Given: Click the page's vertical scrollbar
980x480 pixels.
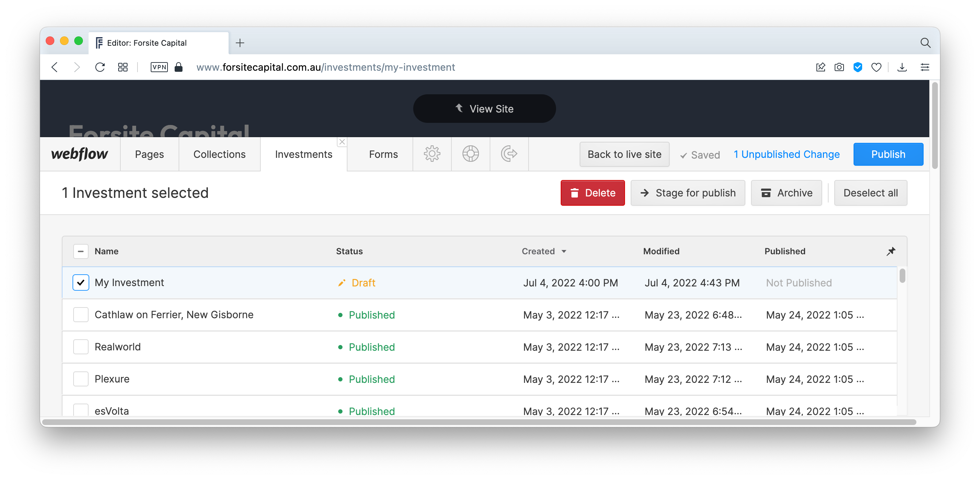Looking at the screenshot, I should pyautogui.click(x=935, y=125).
